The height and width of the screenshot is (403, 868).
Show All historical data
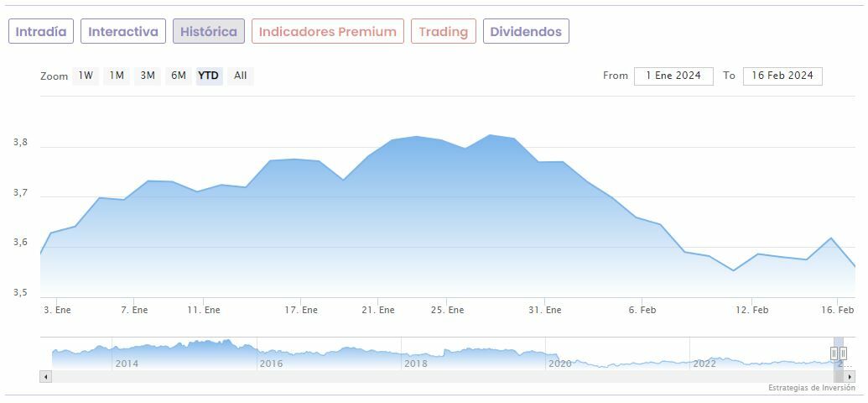241,76
